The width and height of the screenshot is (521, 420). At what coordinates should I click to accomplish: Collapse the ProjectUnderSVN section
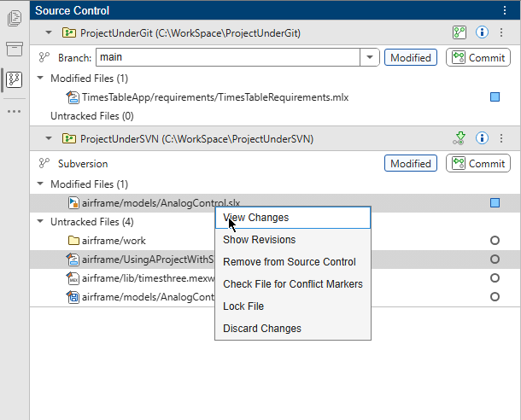tap(49, 138)
